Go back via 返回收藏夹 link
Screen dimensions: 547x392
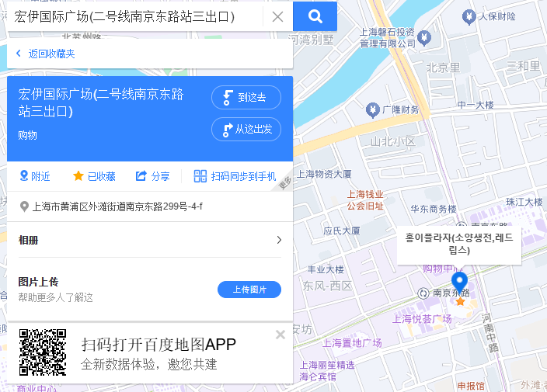tap(45, 54)
